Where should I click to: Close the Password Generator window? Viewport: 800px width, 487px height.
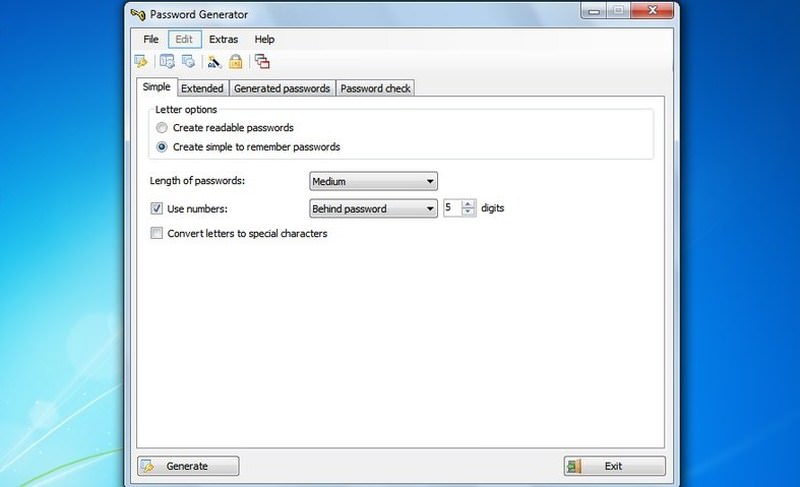tap(652, 11)
